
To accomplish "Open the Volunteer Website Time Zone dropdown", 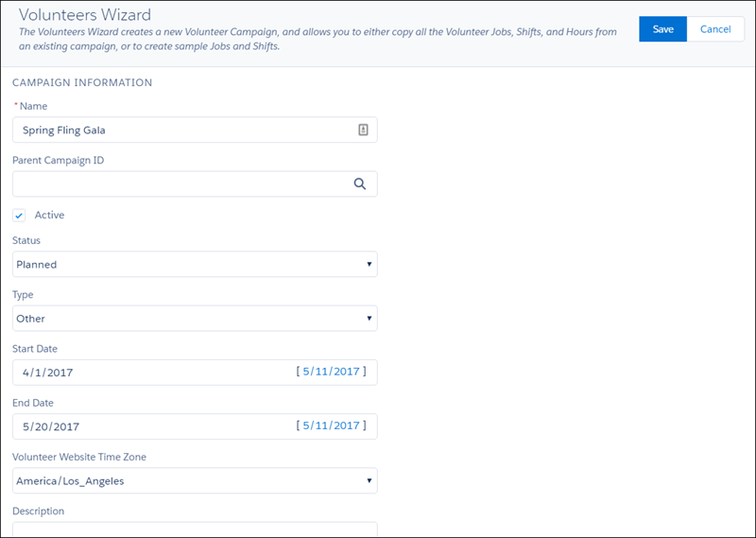I will 195,480.
